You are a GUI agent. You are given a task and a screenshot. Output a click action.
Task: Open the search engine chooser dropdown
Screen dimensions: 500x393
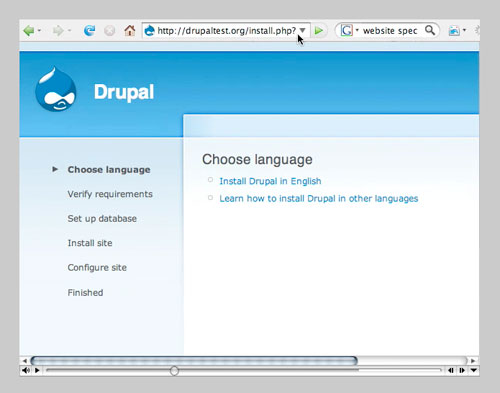(x=357, y=30)
